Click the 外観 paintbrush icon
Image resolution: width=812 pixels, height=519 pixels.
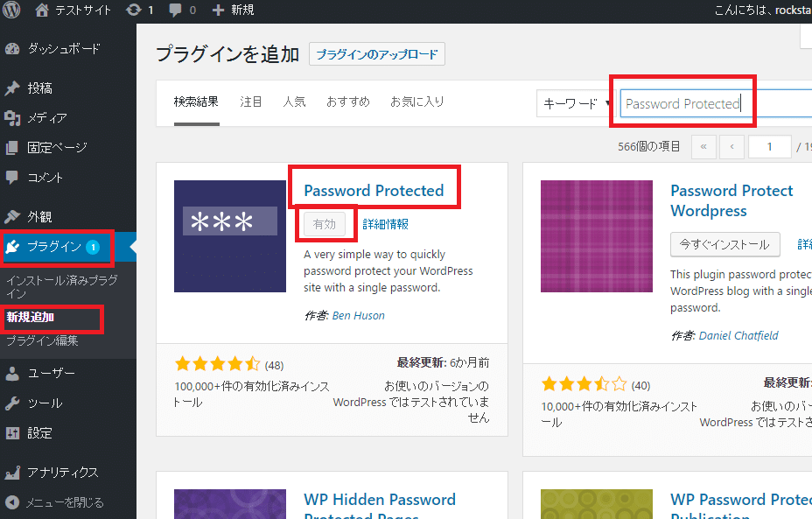tap(12, 216)
